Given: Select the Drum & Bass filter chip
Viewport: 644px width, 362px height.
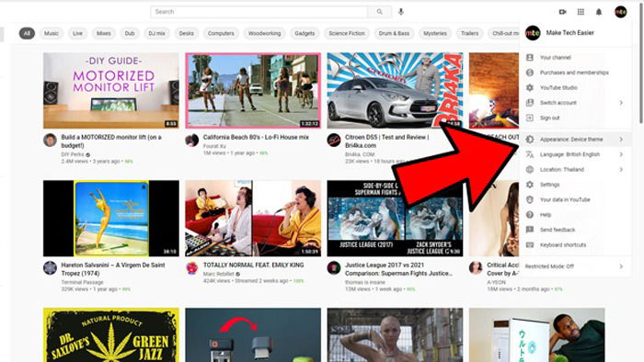Looking at the screenshot, I should [x=394, y=33].
